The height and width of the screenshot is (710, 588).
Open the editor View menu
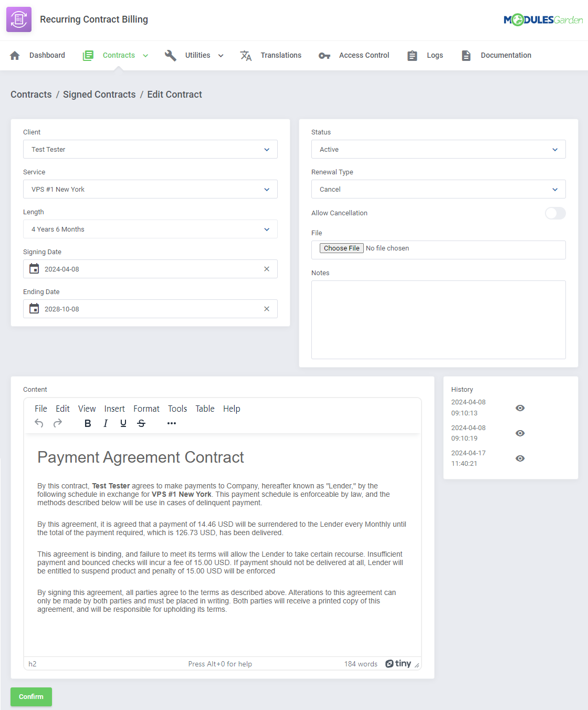click(x=87, y=409)
